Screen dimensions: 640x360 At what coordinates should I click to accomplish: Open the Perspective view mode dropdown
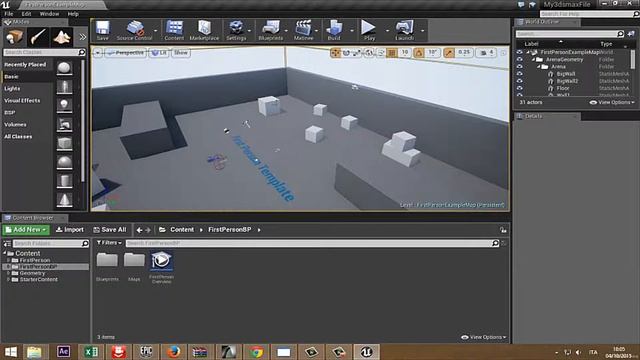tap(125, 53)
